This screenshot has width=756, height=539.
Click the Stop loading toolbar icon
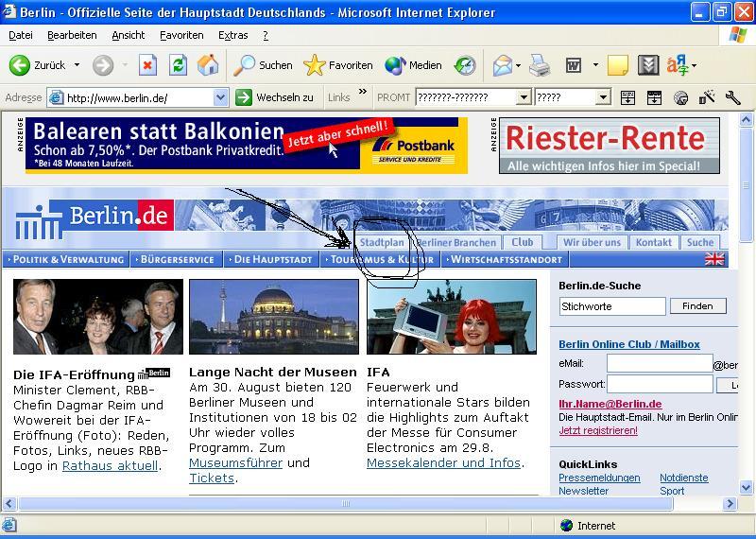tap(147, 65)
